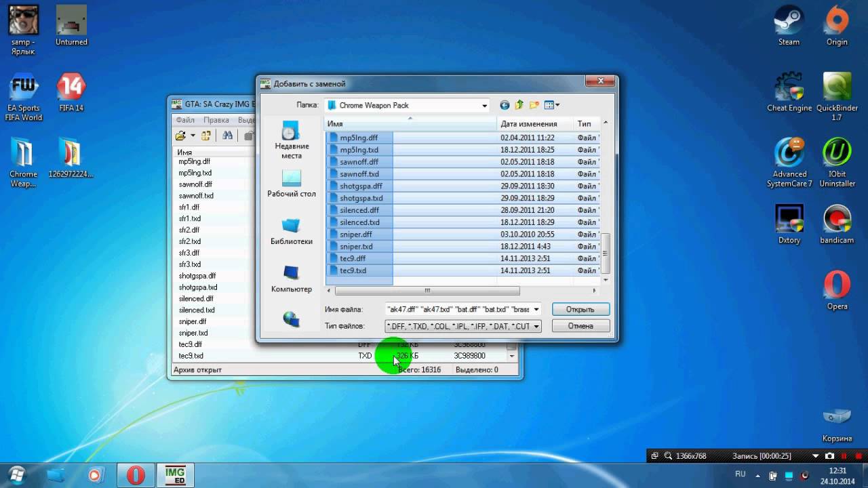This screenshot has width=868, height=488.
Task: Open Файл menu in Crazy IMG Editor
Action: tap(185, 120)
